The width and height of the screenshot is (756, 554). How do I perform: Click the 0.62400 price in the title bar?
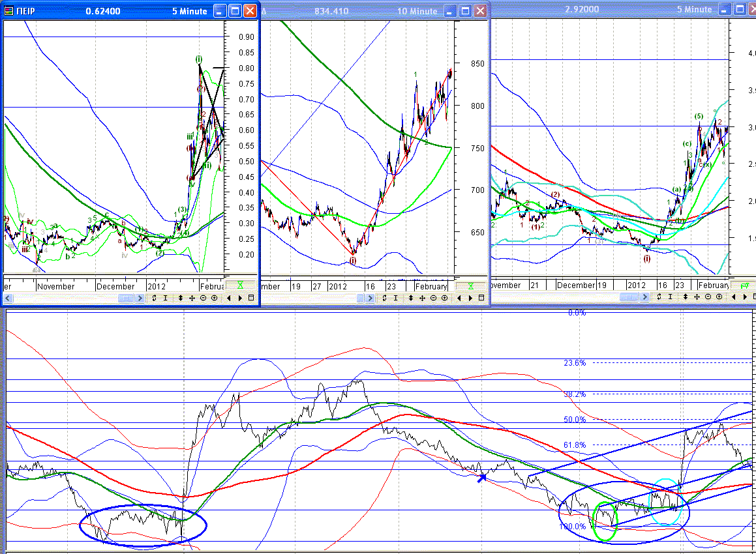(x=103, y=11)
